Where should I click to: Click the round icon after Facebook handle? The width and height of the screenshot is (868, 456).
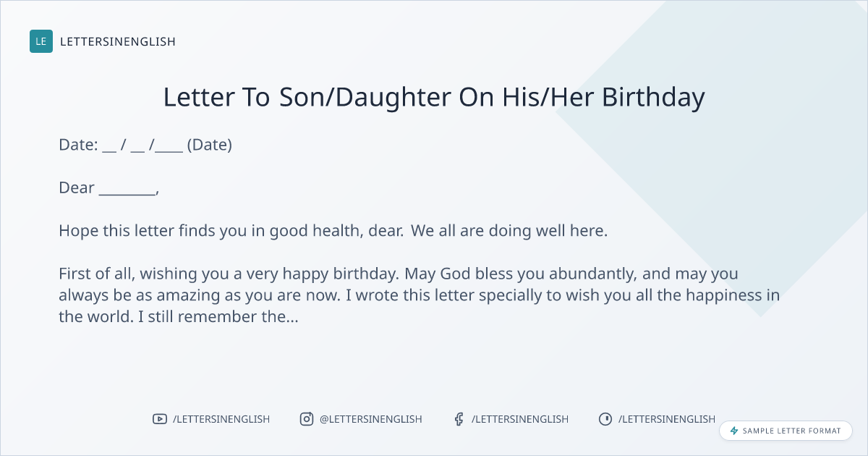click(x=605, y=419)
